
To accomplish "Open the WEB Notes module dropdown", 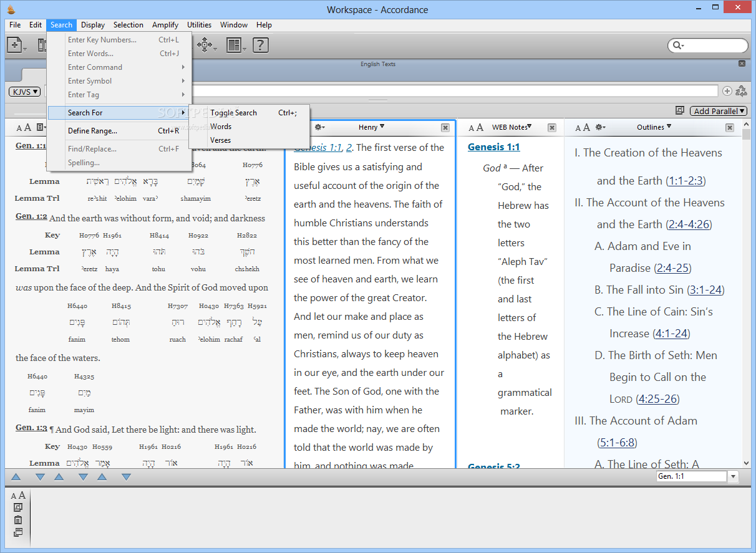I will (511, 127).
